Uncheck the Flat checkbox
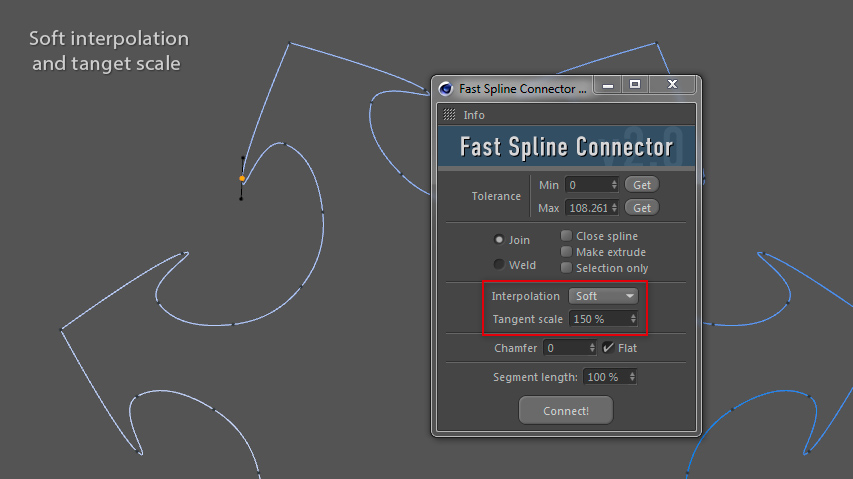 pyautogui.click(x=608, y=347)
